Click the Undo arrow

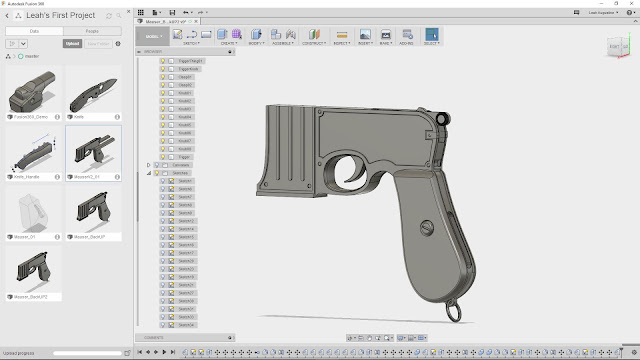pyautogui.click(x=186, y=12)
